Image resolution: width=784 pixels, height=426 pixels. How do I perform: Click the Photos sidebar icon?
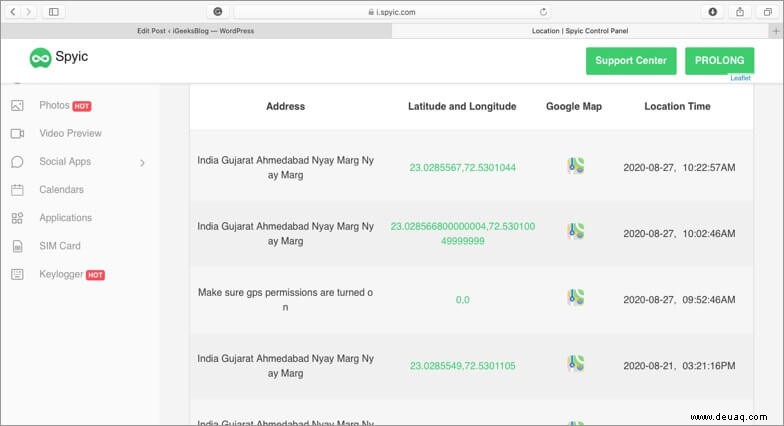17,106
